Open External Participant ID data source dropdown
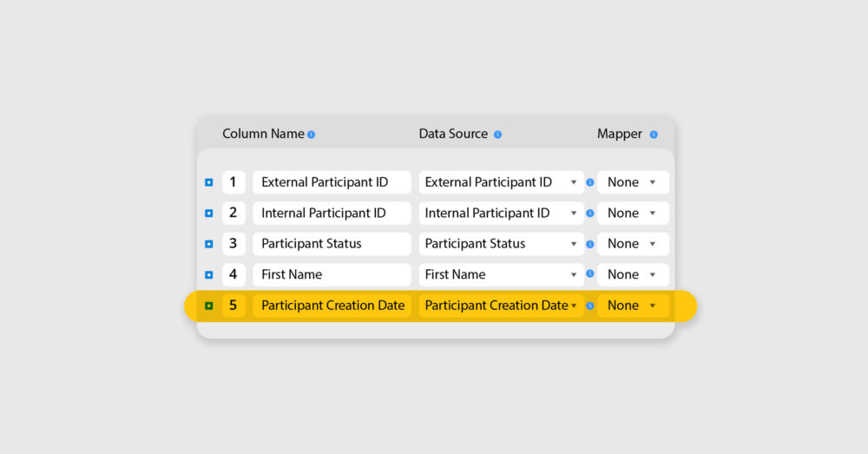The width and height of the screenshot is (868, 454). point(501,182)
